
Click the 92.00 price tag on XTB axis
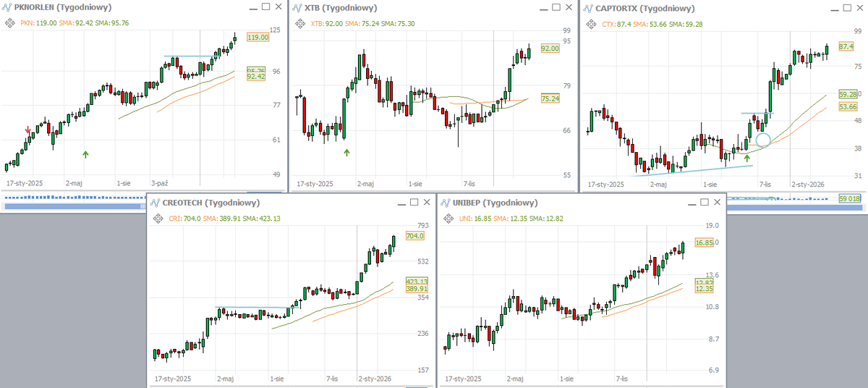point(550,48)
